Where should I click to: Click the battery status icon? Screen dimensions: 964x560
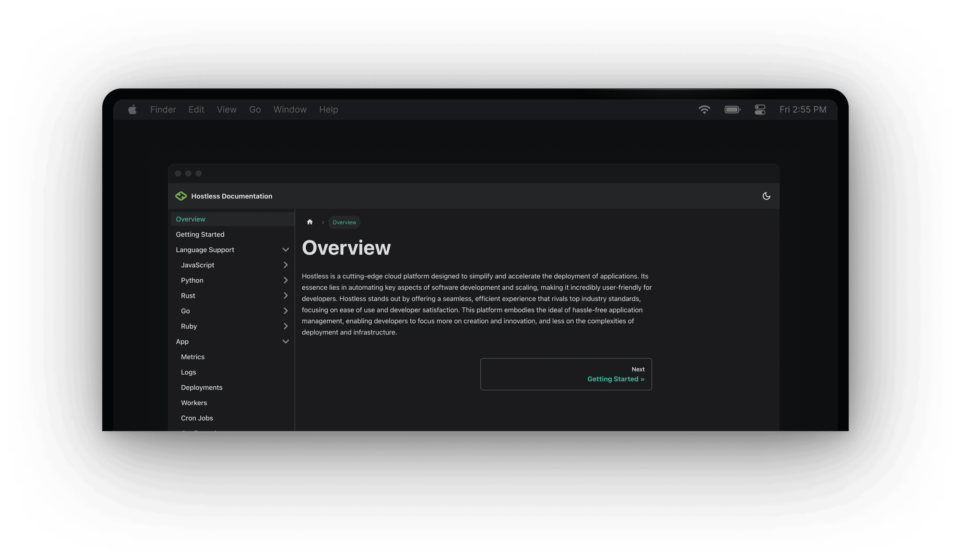coord(732,110)
